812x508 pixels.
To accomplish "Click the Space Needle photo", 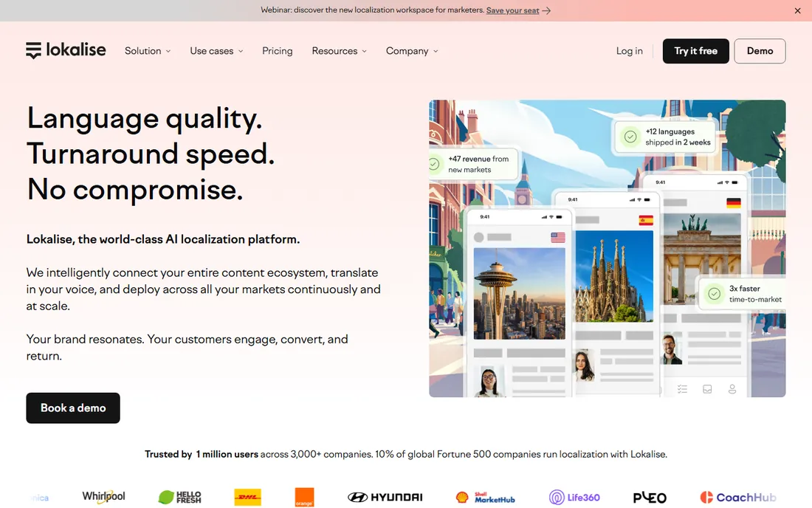I will coord(520,294).
